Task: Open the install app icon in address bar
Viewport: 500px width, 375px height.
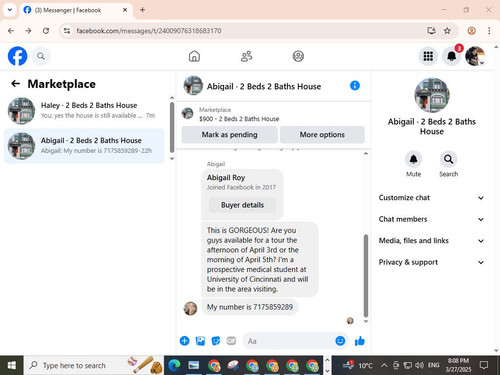Action: point(431,31)
